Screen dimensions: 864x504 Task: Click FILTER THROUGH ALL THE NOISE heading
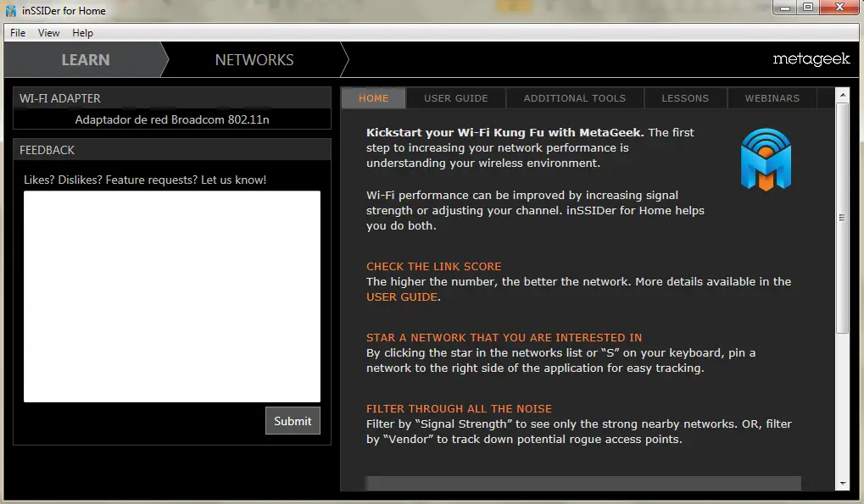pyautogui.click(x=459, y=409)
